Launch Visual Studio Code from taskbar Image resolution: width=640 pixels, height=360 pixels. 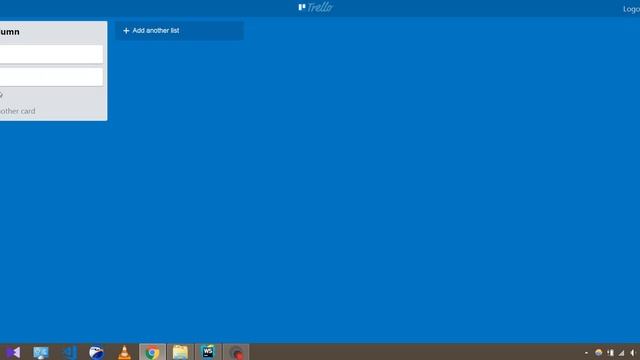70,352
